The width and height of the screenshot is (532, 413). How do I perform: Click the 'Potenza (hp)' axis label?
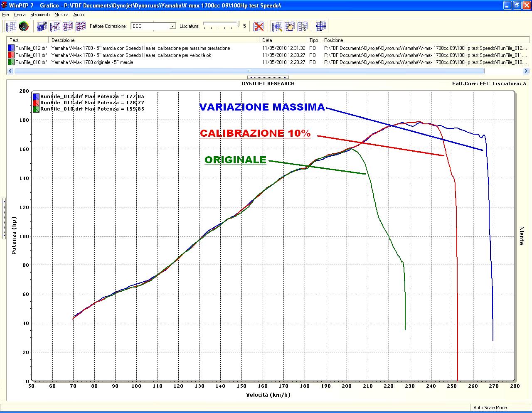coord(14,236)
